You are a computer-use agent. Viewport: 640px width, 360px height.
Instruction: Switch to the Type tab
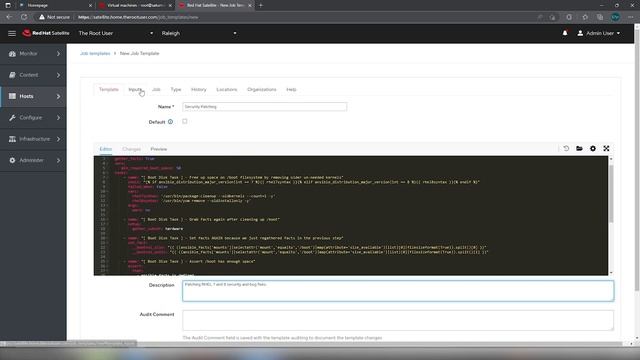pos(176,89)
